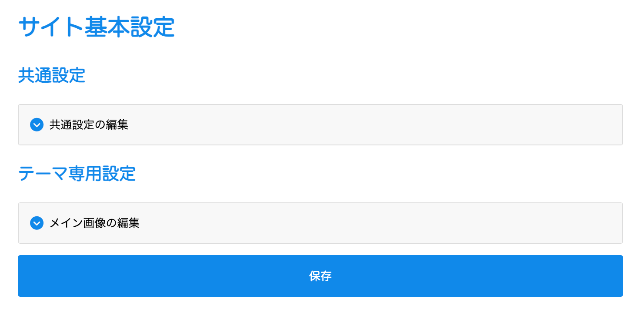Click the blue chevron icon beside 共通設定の編集
The width and height of the screenshot is (644, 316).
click(x=37, y=125)
